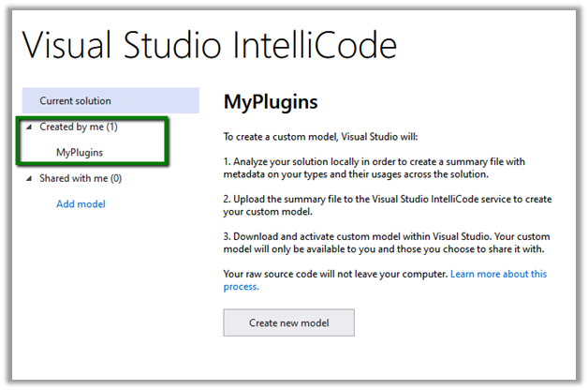Open the Add model link
Image resolution: width=588 pixels, height=390 pixels.
(x=81, y=203)
